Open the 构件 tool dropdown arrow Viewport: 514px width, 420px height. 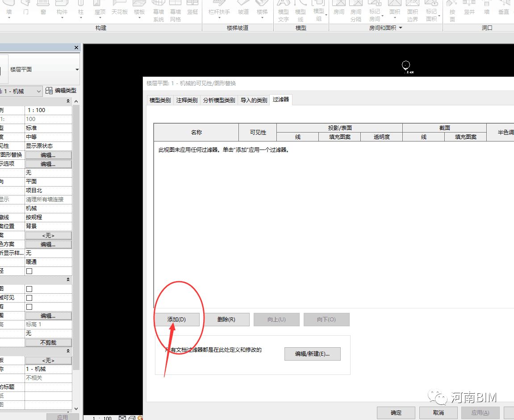point(62,18)
